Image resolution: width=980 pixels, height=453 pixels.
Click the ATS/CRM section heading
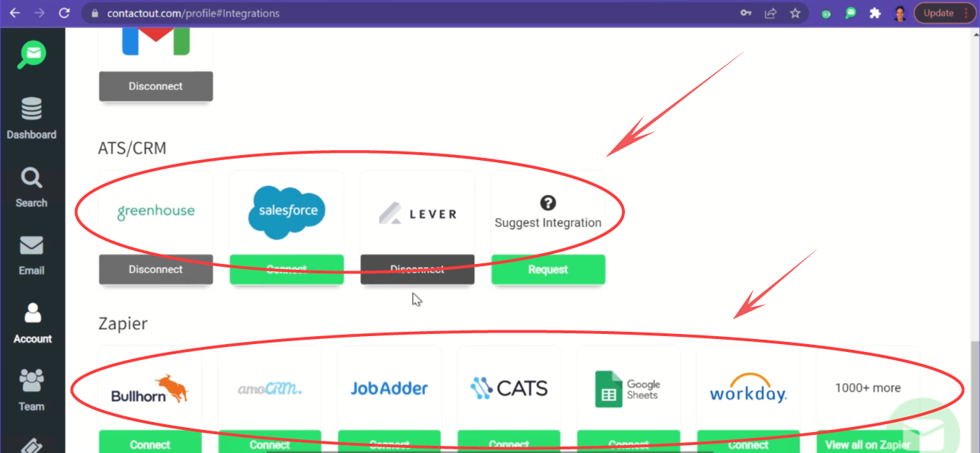(132, 148)
